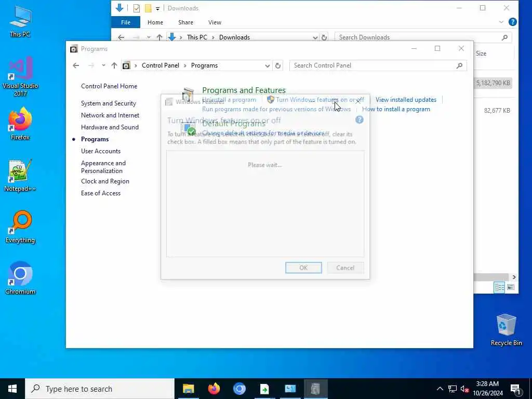Open the Recycle Bin
This screenshot has width=532, height=399.
tap(506, 330)
